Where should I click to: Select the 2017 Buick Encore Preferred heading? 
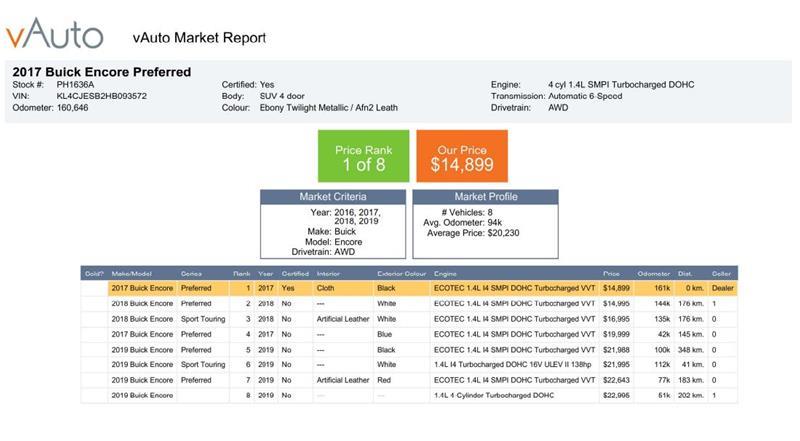(x=102, y=72)
